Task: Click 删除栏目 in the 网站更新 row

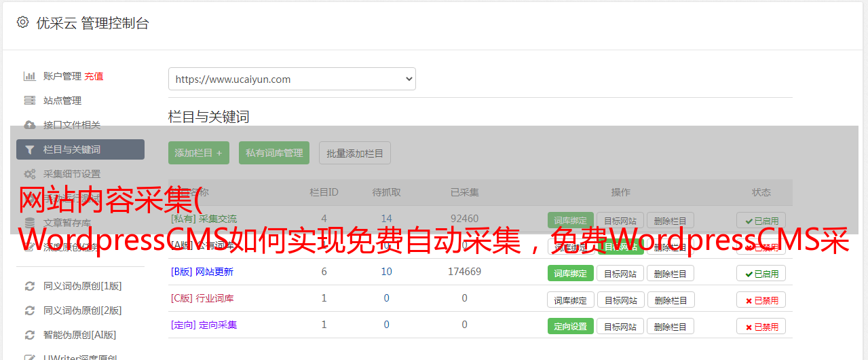Action: tap(670, 273)
